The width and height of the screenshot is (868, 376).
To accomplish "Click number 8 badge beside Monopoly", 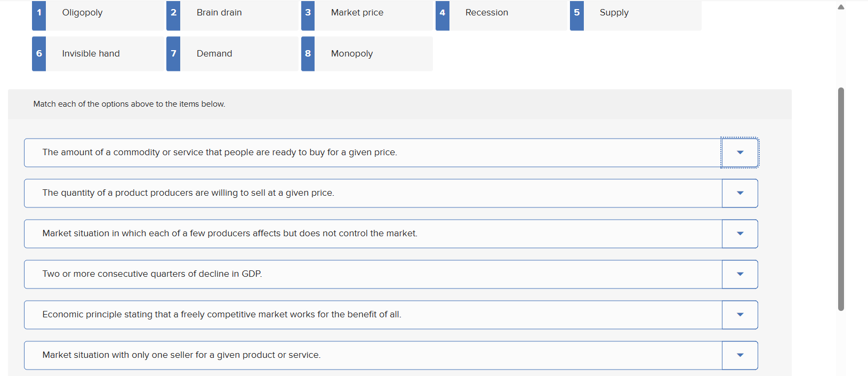I will 308,54.
